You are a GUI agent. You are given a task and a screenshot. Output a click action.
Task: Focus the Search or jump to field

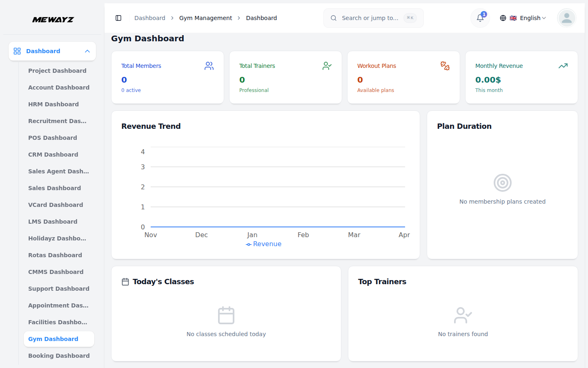[370, 18]
